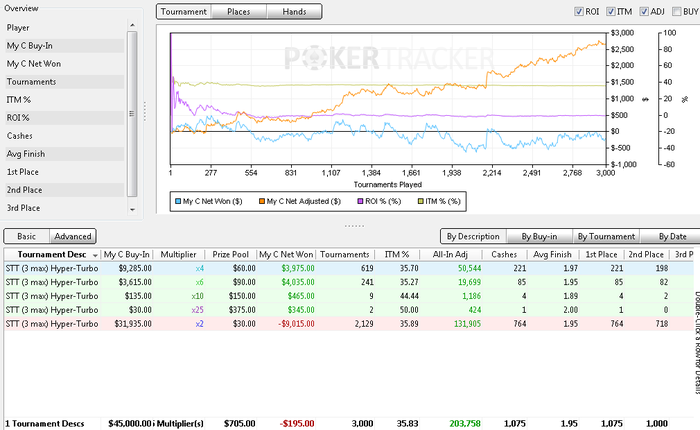Sort by All-In Adj column header
Image resolution: width=700 pixels, height=430 pixels.
click(x=450, y=255)
